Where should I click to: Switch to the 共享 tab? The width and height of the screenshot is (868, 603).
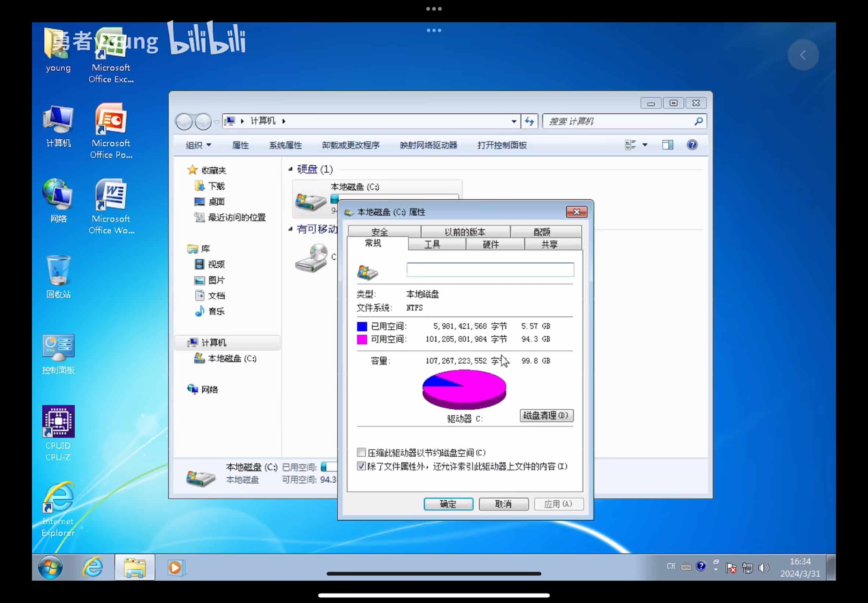(553, 244)
